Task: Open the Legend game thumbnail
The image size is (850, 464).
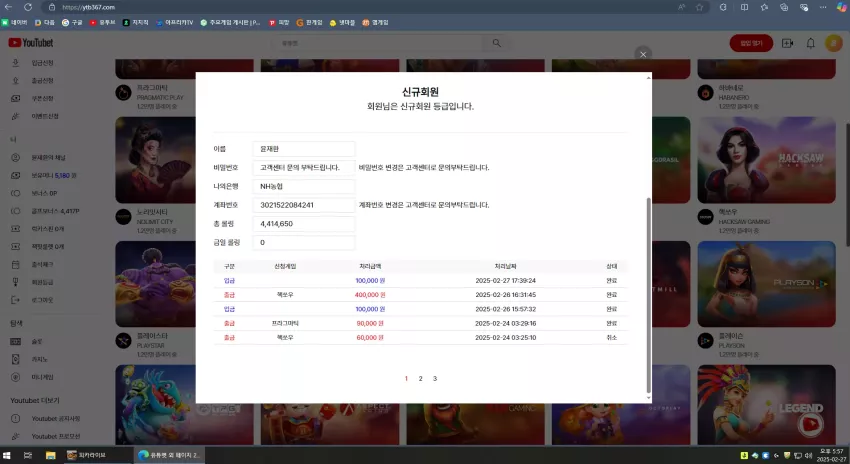Action: [x=766, y=404]
